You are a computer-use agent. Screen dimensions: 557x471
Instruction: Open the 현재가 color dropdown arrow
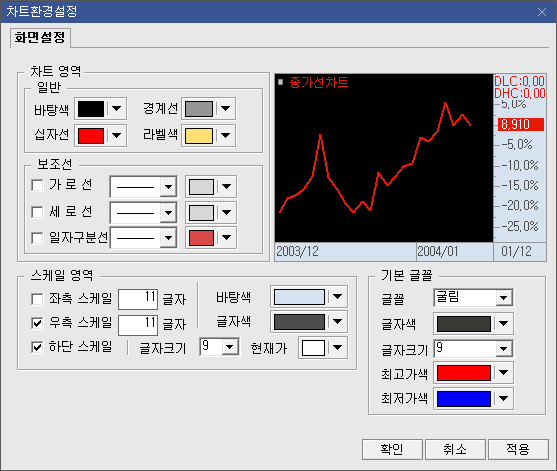(337, 348)
